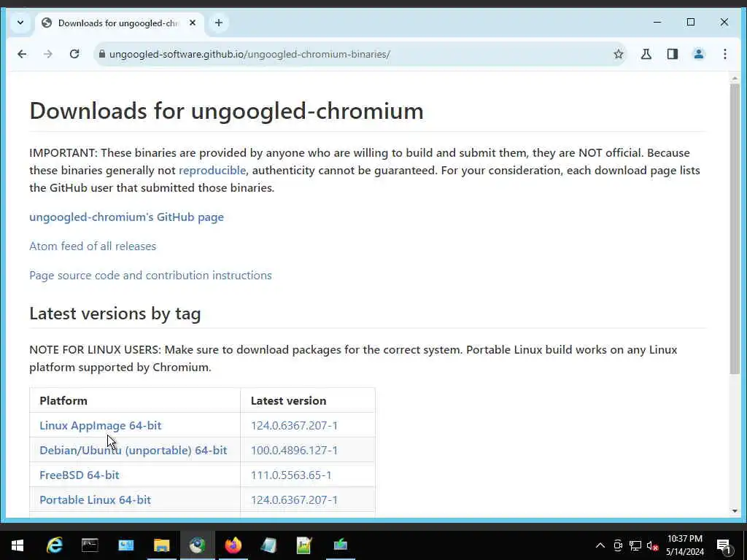Toggle the browser side panel
Viewport: 747px width, 560px height.
click(x=672, y=54)
